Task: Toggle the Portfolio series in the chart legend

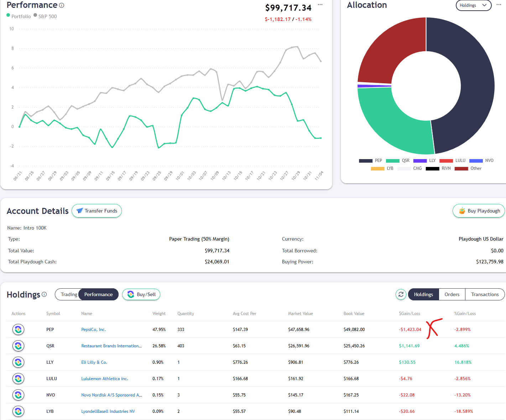Action: click(19, 16)
